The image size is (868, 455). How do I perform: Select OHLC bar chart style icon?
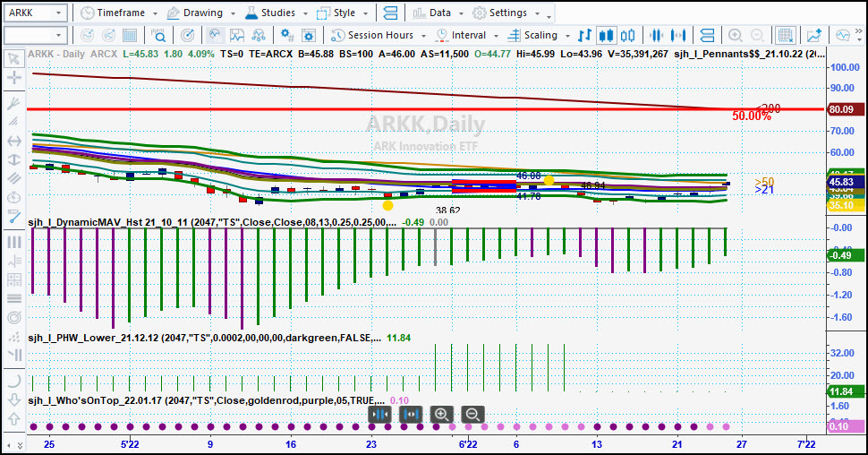click(584, 36)
